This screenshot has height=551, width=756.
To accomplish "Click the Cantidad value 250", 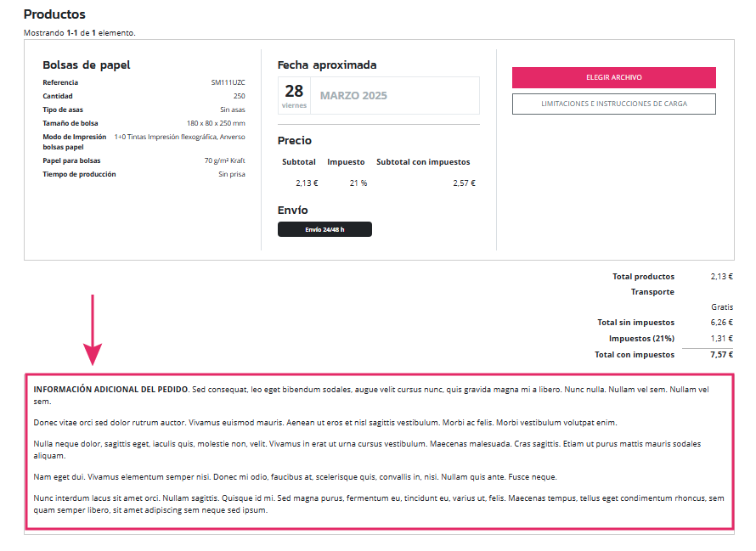I will click(x=239, y=96).
